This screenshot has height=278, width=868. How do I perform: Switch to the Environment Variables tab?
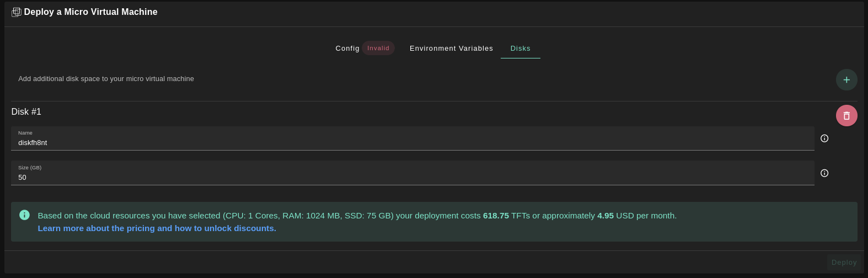pyautogui.click(x=451, y=49)
